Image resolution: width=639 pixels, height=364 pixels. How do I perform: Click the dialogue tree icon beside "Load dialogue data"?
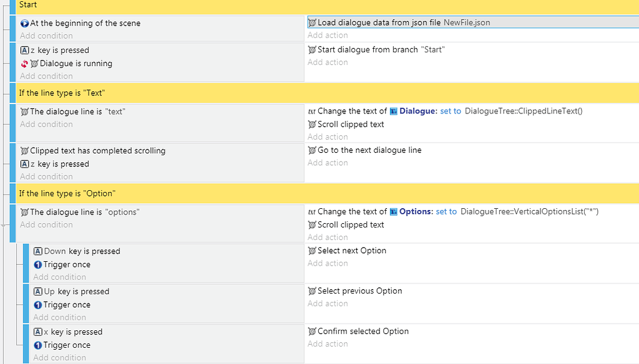312,22
